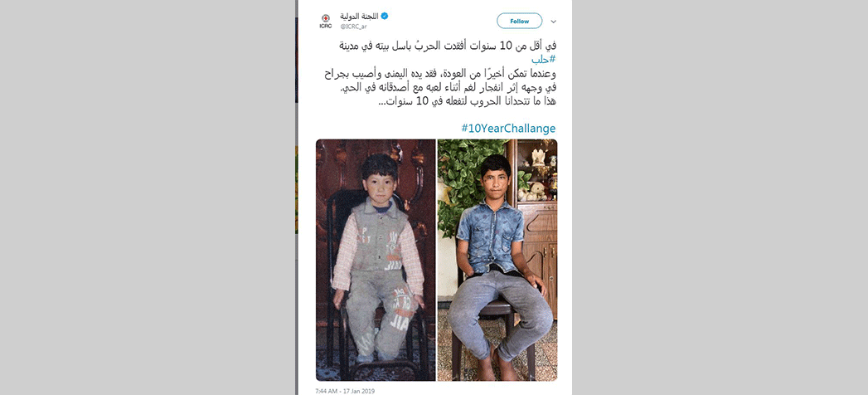Viewport: 868px width, 395px height.
Task: Click the 7:44 AM - 17 Jan 2019 timestamp
Action: click(x=345, y=391)
